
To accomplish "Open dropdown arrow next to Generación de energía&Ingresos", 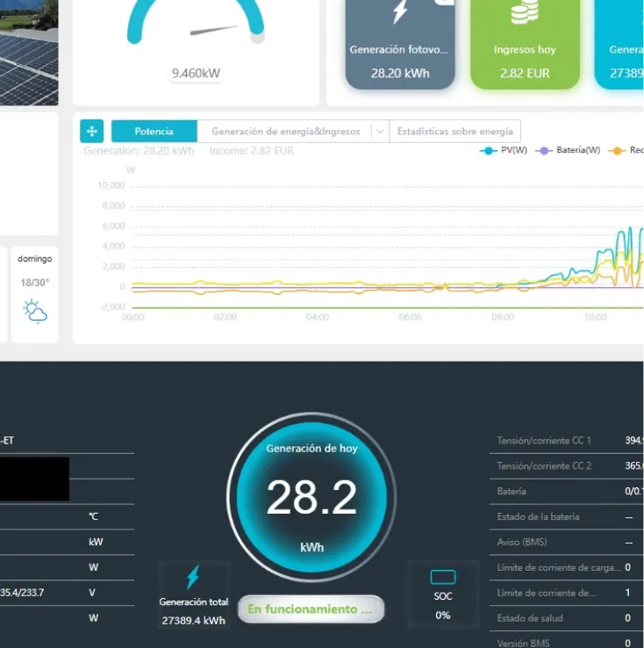I will [x=380, y=132].
